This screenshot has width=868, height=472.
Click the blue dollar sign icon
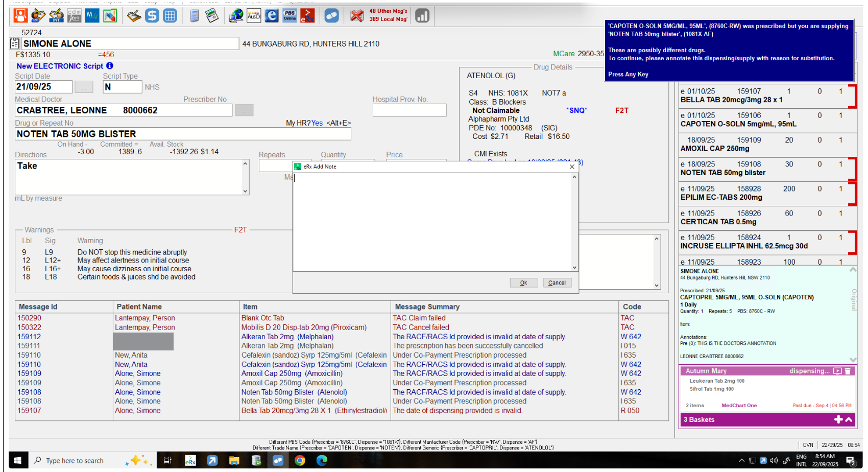152,16
